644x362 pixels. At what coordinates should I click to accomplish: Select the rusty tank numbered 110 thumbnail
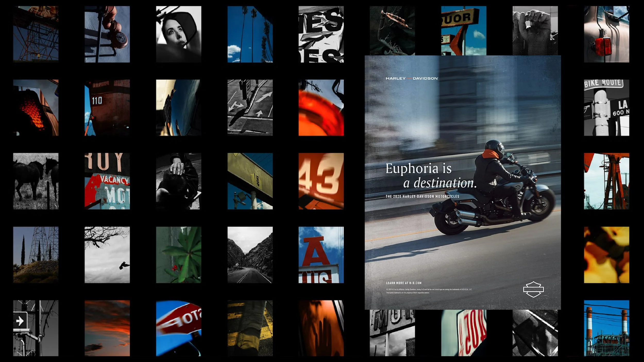tap(107, 108)
